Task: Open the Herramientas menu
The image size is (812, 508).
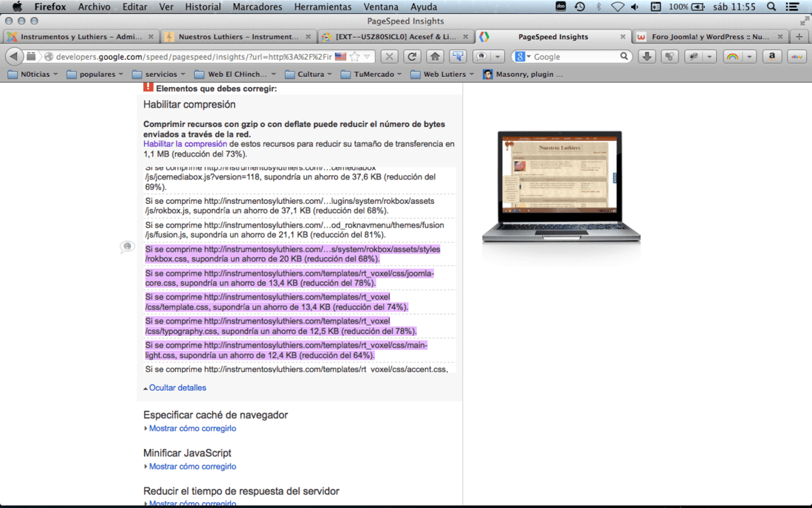Action: pyautogui.click(x=323, y=7)
